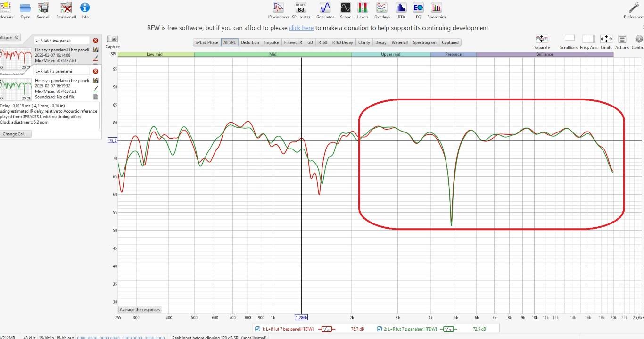Click the Presence band label
This screenshot has height=339, width=644.
453,54
